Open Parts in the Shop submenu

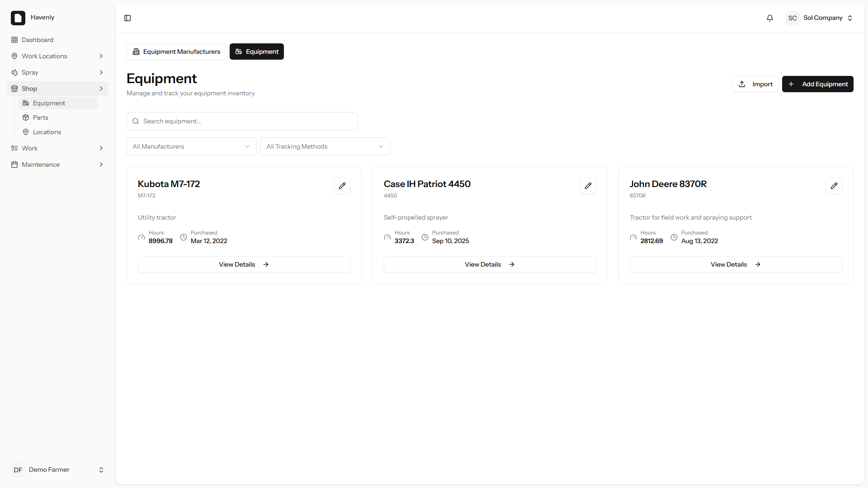(x=58, y=117)
